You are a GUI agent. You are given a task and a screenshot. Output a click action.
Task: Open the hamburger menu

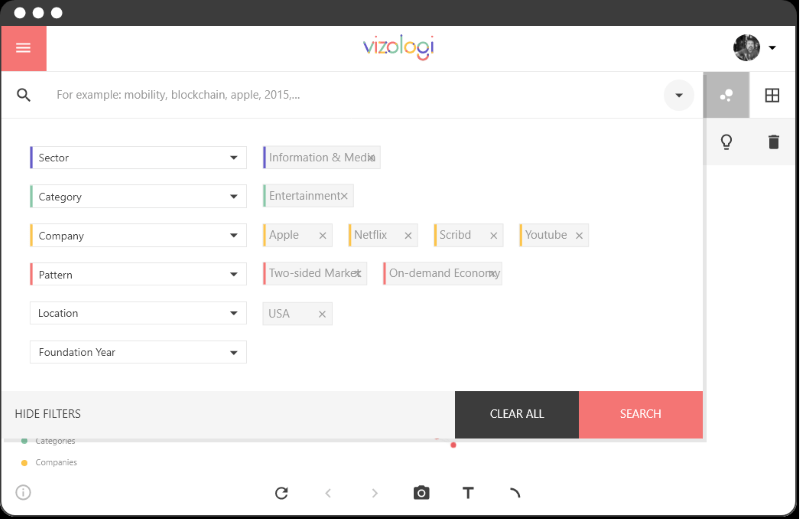[x=23, y=48]
